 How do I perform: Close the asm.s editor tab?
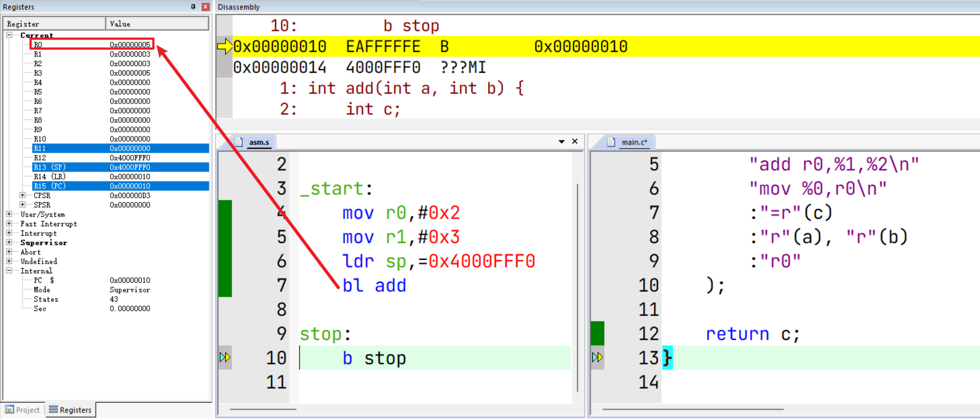(575, 141)
